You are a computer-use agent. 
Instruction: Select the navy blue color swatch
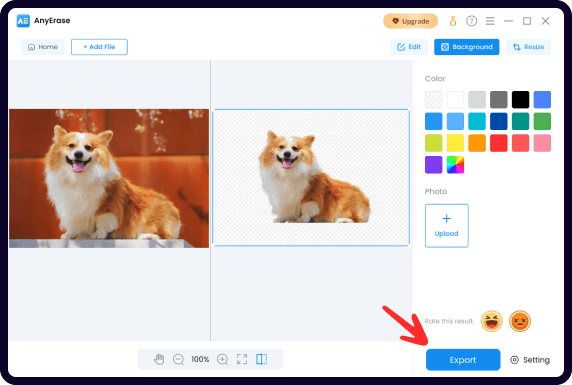pyautogui.click(x=499, y=121)
